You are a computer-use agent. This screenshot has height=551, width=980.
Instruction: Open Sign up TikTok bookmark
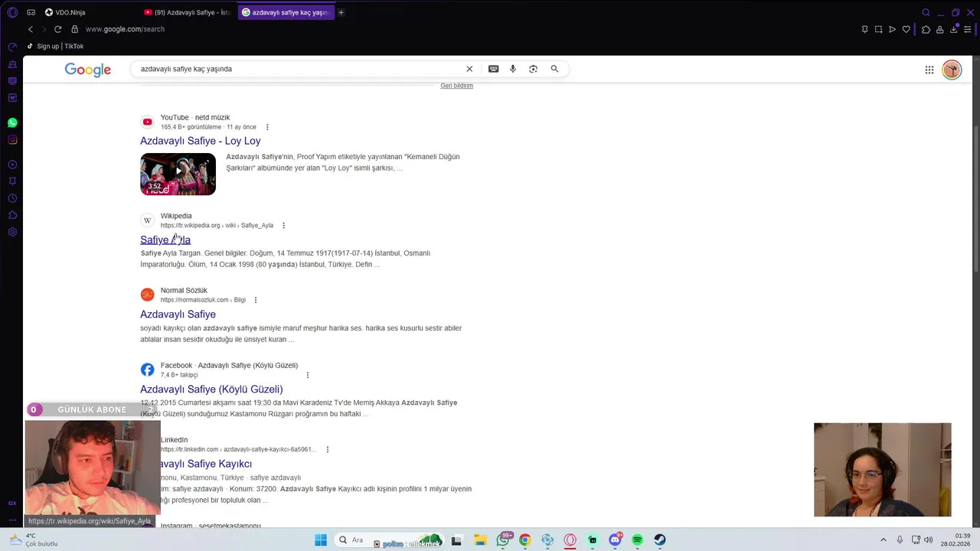pyautogui.click(x=55, y=46)
